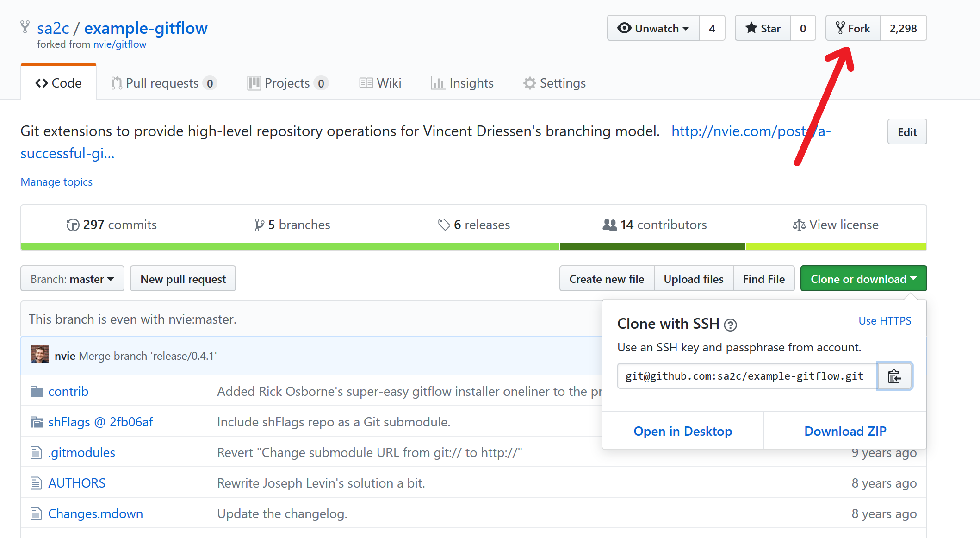
Task: Open the nvie/gitflow upstream link
Action: coord(120,44)
